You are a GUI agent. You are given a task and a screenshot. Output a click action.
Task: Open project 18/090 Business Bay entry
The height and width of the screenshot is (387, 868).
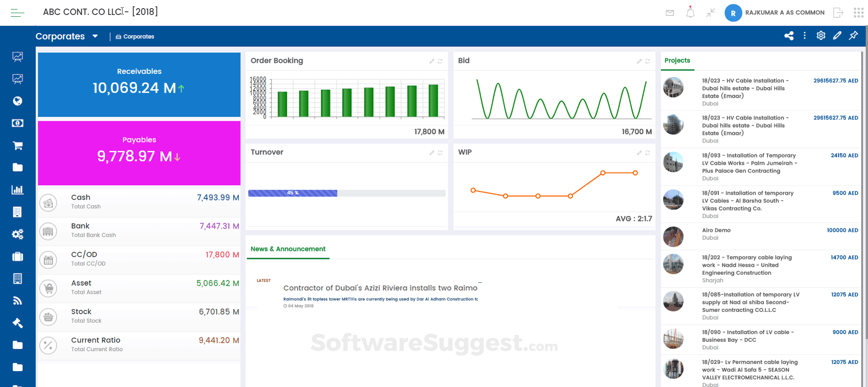[x=761, y=339]
